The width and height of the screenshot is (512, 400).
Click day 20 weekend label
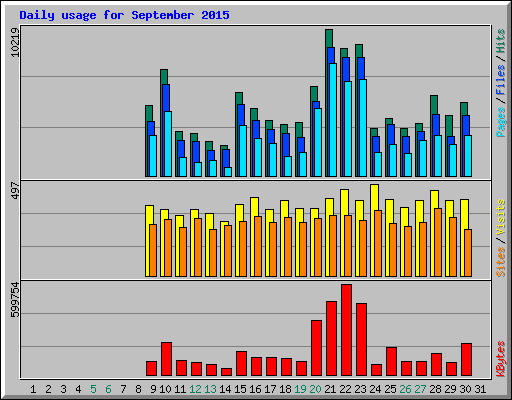tap(315, 389)
